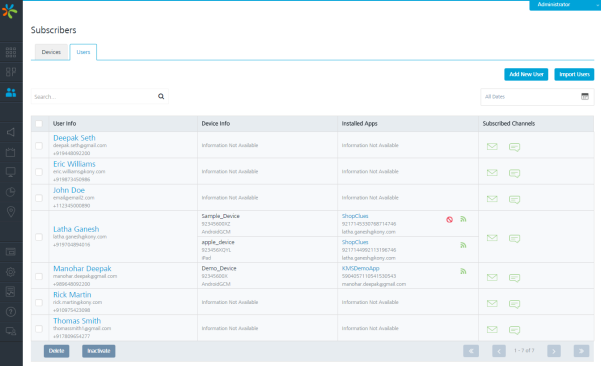
Task: Open the location pin sidebar icon
Action: pos(11,212)
